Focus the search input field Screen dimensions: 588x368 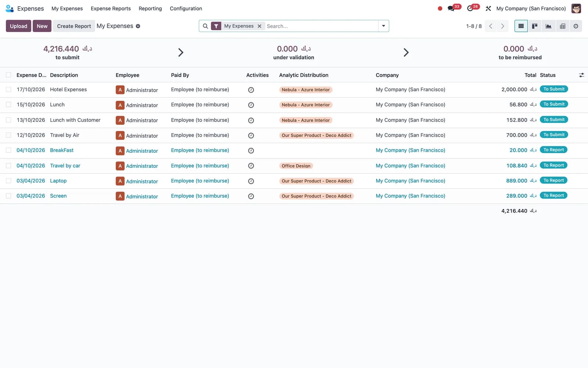[x=321, y=26]
